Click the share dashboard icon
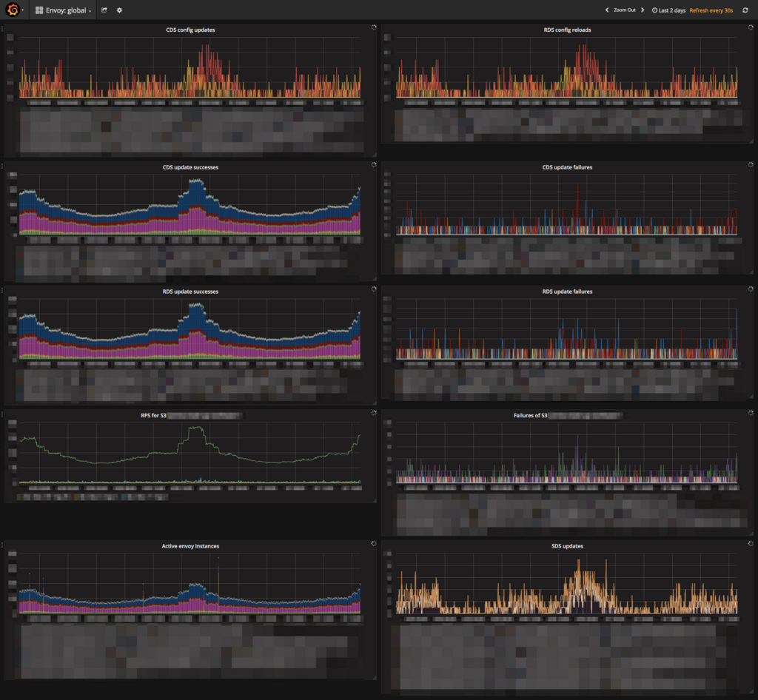Image resolution: width=758 pixels, height=700 pixels. pyautogui.click(x=104, y=10)
